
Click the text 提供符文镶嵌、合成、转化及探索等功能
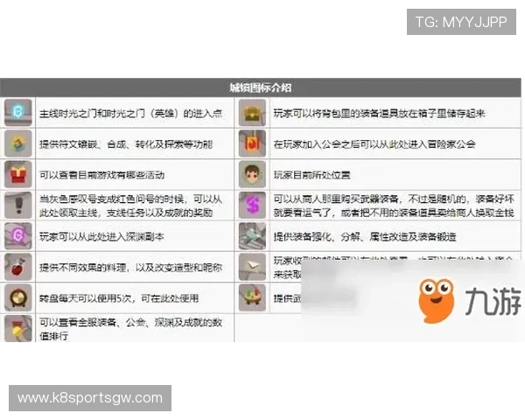pos(126,144)
